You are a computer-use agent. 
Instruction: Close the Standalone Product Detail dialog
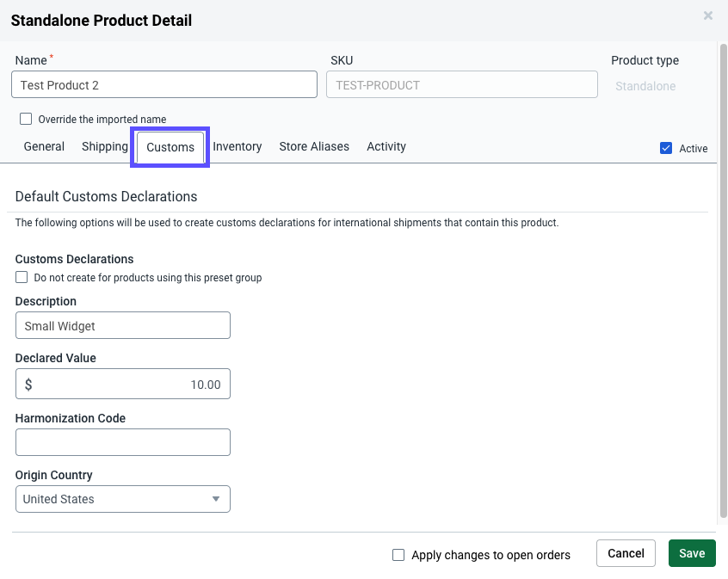(707, 15)
